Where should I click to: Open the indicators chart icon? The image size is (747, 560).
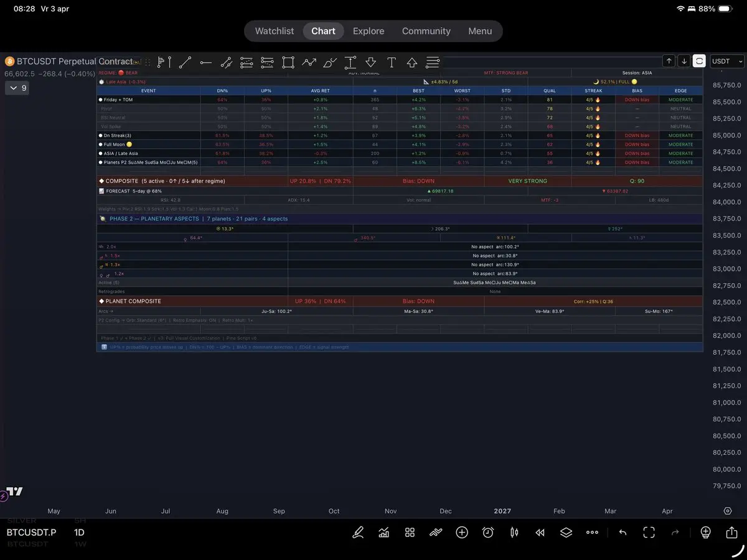(383, 533)
